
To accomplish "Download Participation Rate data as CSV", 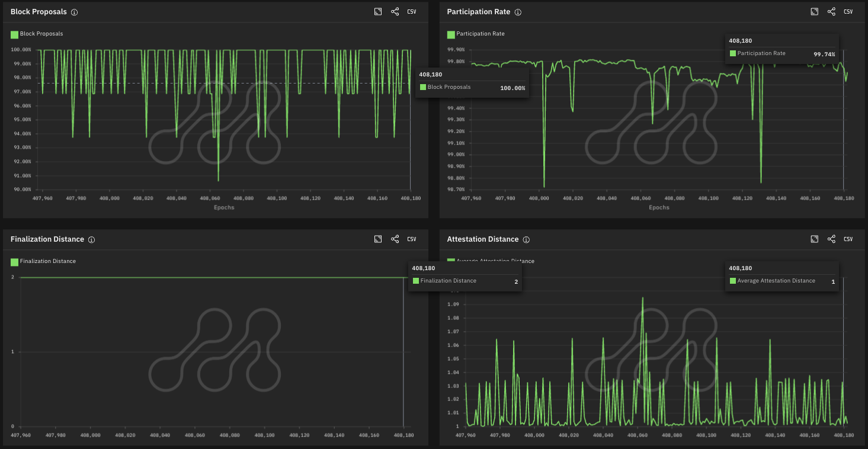I will (x=848, y=12).
